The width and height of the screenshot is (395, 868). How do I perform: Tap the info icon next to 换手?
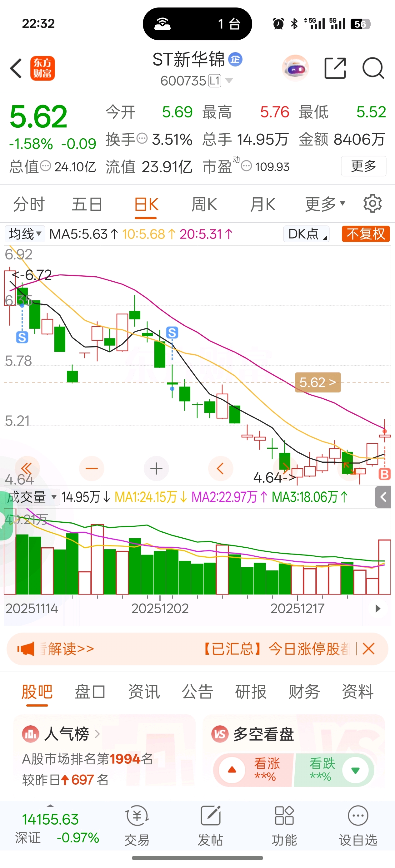point(142,139)
